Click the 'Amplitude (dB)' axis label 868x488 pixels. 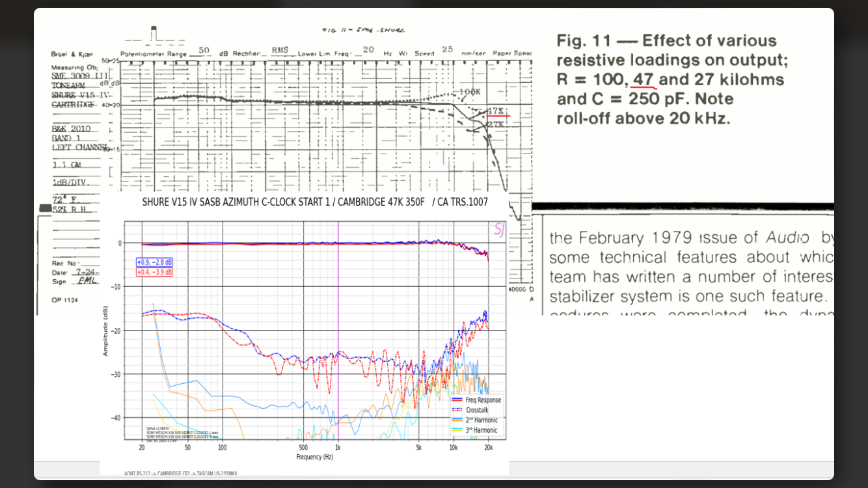[x=105, y=331]
